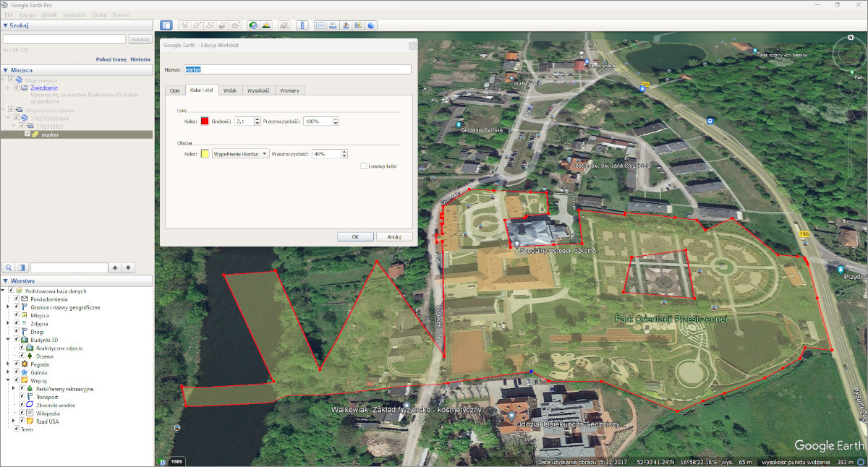Click the Email envelope toolbar icon
Screen dimensions: 868x467
(x=320, y=25)
